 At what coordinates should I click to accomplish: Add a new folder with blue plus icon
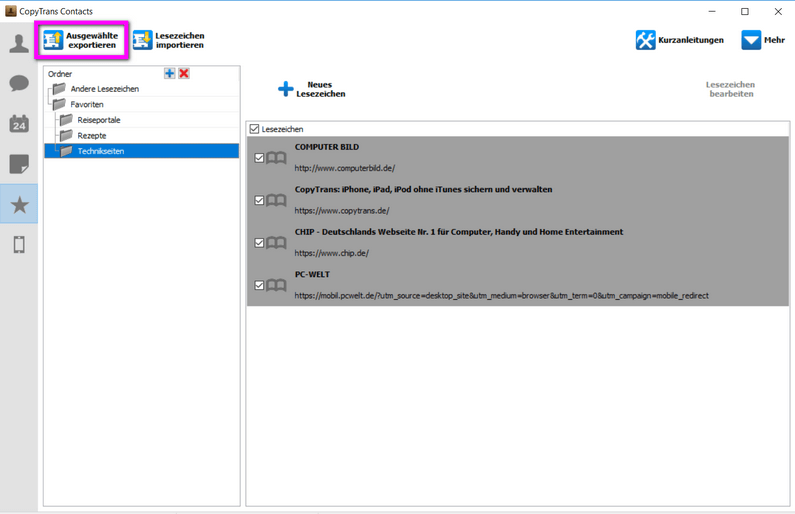click(169, 74)
